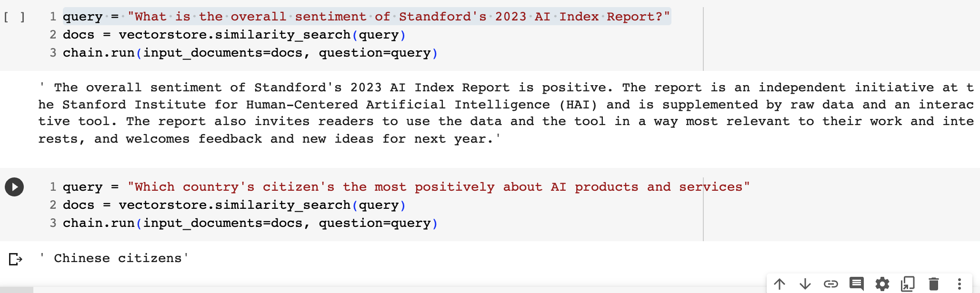Move the selected cell down
Image resolution: width=980 pixels, height=293 pixels.
coord(805,284)
